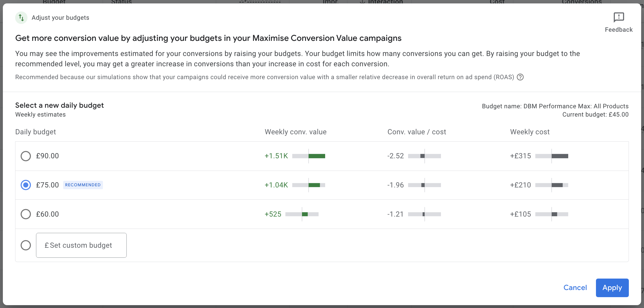Image resolution: width=644 pixels, height=308 pixels.
Task: Click the weekly cost bar for +£315
Action: 560,156
